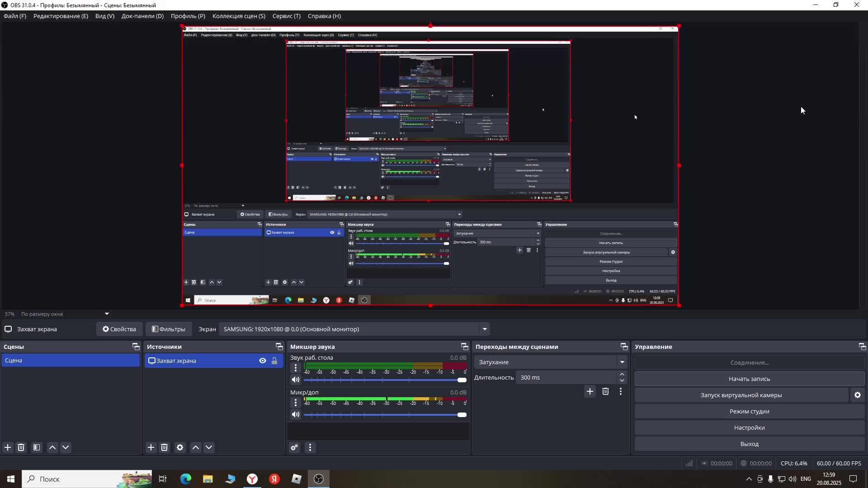Adjust the Микр/доп volume slider
868x488 pixels.
[x=462, y=415]
